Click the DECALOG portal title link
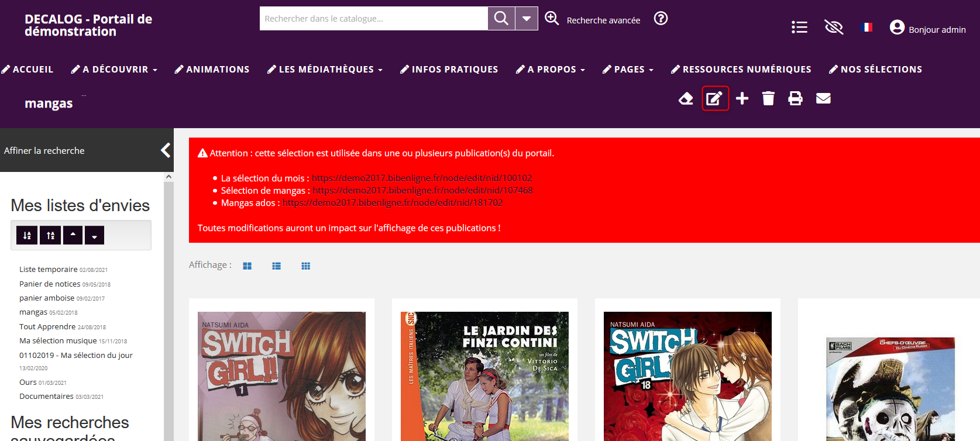Viewport: 980px width, 441px height. pyautogui.click(x=88, y=25)
